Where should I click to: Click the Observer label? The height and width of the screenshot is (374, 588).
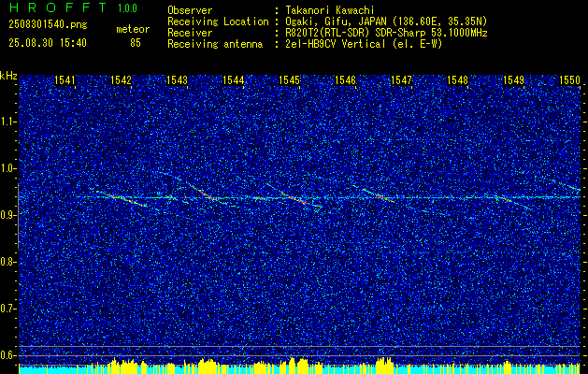[190, 10]
